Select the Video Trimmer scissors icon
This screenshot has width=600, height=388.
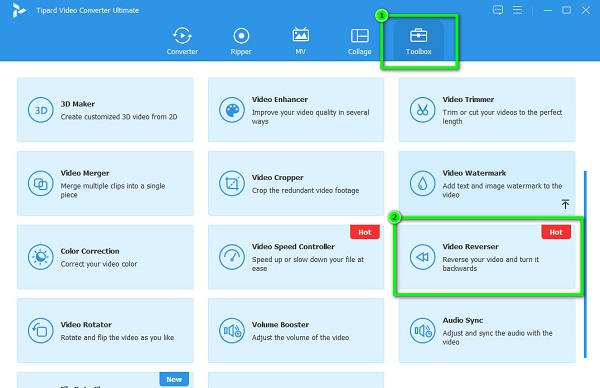coord(422,110)
